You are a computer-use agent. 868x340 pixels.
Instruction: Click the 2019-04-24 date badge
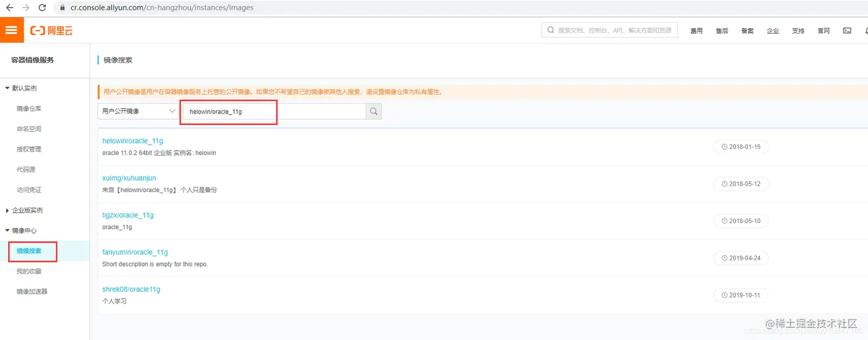(741, 258)
